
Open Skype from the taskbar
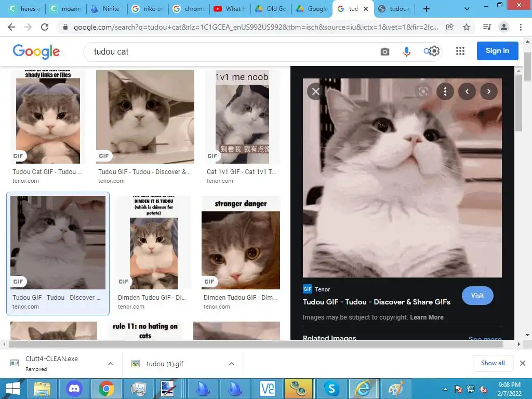pos(331,389)
